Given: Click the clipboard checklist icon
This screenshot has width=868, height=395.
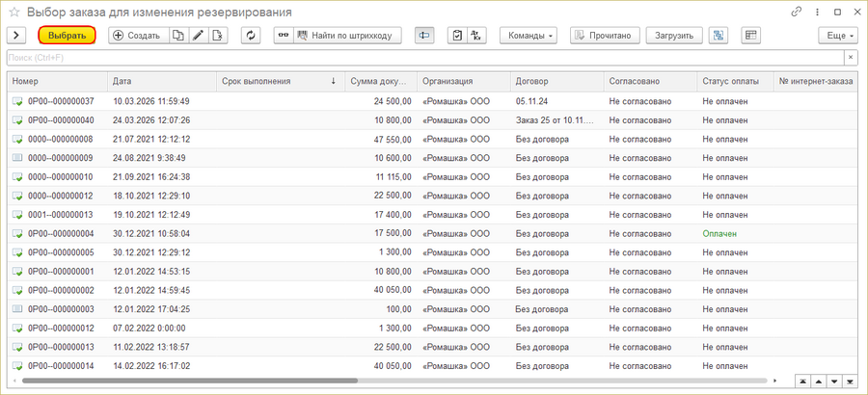Looking at the screenshot, I should click(x=457, y=36).
